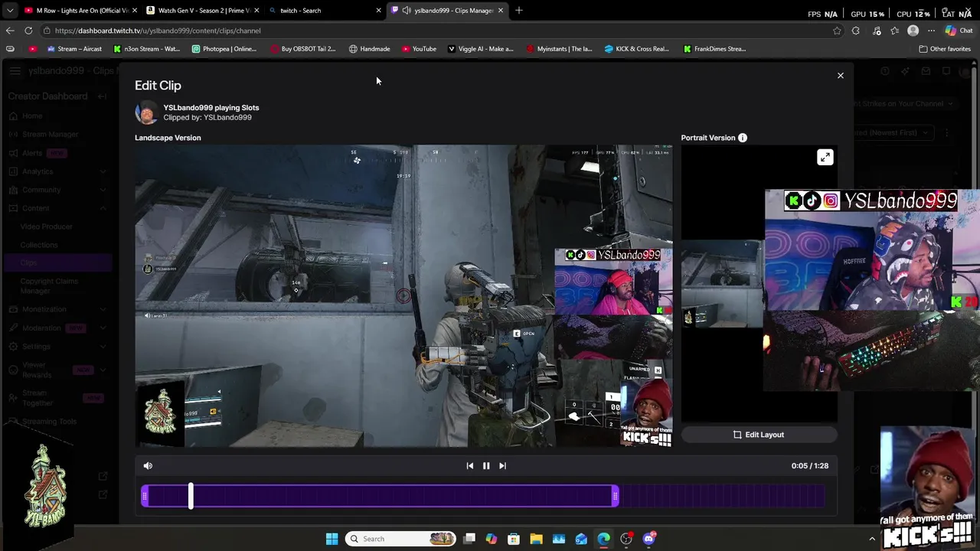The image size is (980, 551).
Task: Click the clip timeline playhead marker
Action: pos(191,496)
